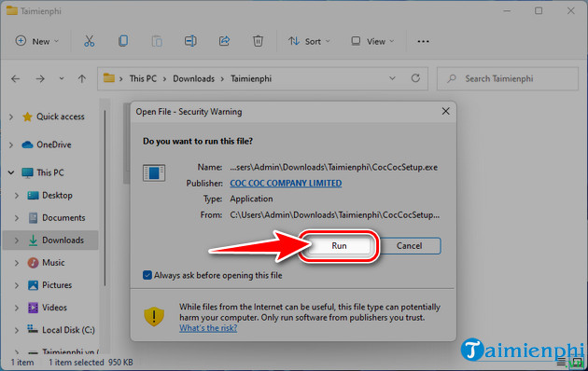This screenshot has width=588, height=371.
Task: Select Downloads in address breadcrumb
Action: tap(193, 78)
